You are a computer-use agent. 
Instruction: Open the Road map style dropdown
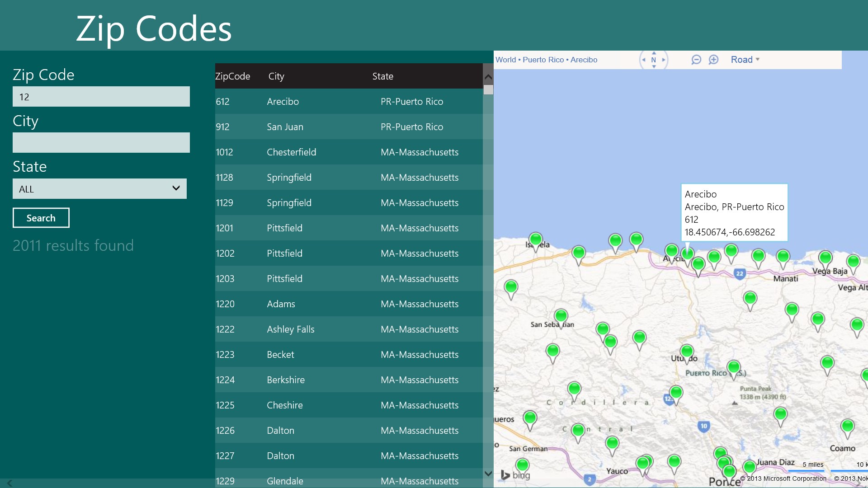(745, 60)
